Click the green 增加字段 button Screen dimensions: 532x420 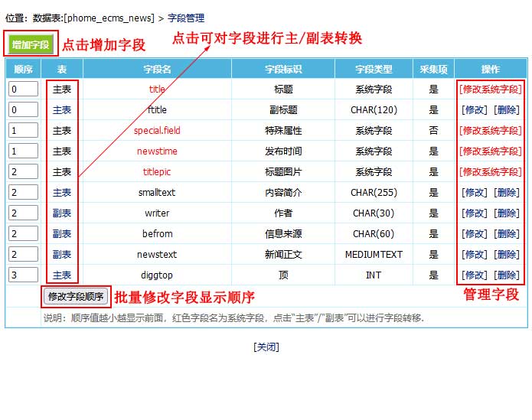31,45
